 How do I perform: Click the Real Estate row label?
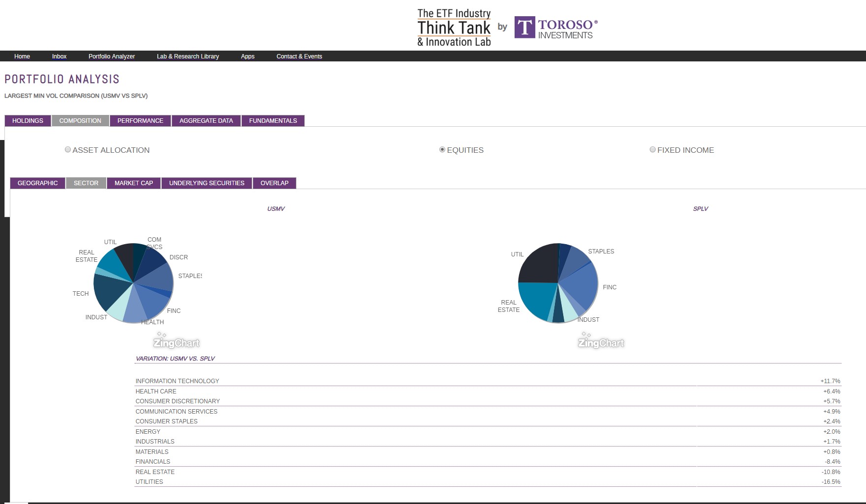coord(155,472)
